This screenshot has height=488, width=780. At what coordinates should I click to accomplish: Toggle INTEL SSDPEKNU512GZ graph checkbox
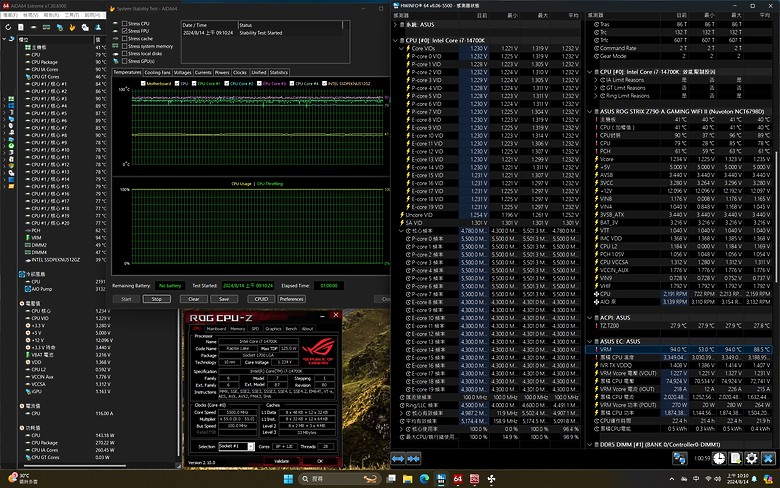pyautogui.click(x=324, y=84)
